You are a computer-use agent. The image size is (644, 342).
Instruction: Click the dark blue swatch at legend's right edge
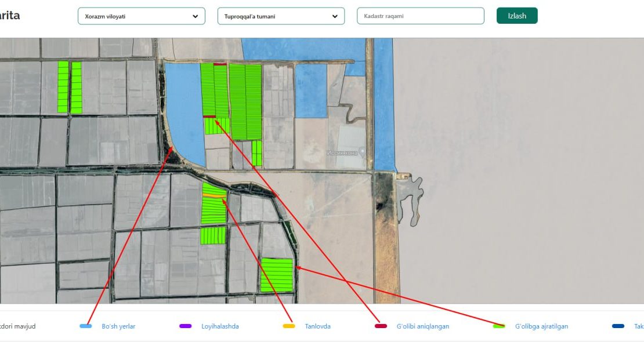[618, 326]
